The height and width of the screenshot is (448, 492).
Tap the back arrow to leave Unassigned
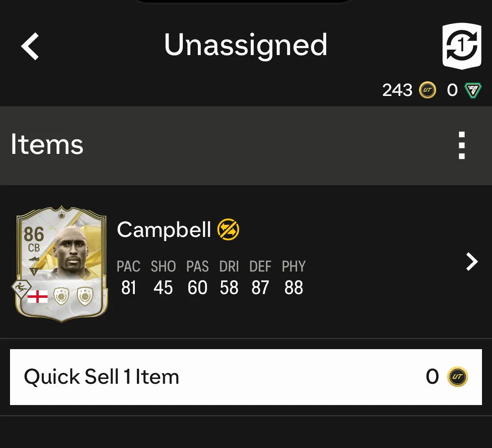(x=30, y=46)
